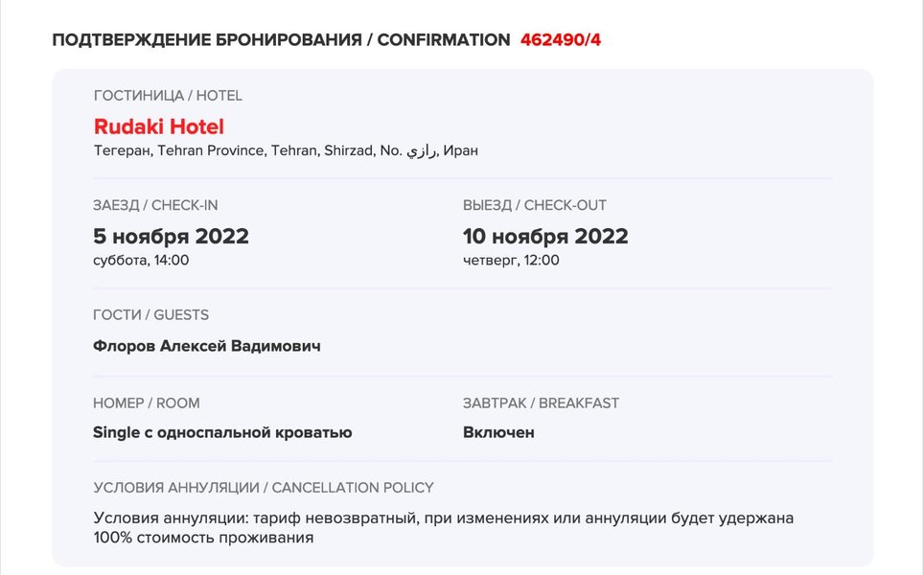Click check-out time четверг, 12:00
The width and height of the screenshot is (924, 575).
[x=511, y=260]
